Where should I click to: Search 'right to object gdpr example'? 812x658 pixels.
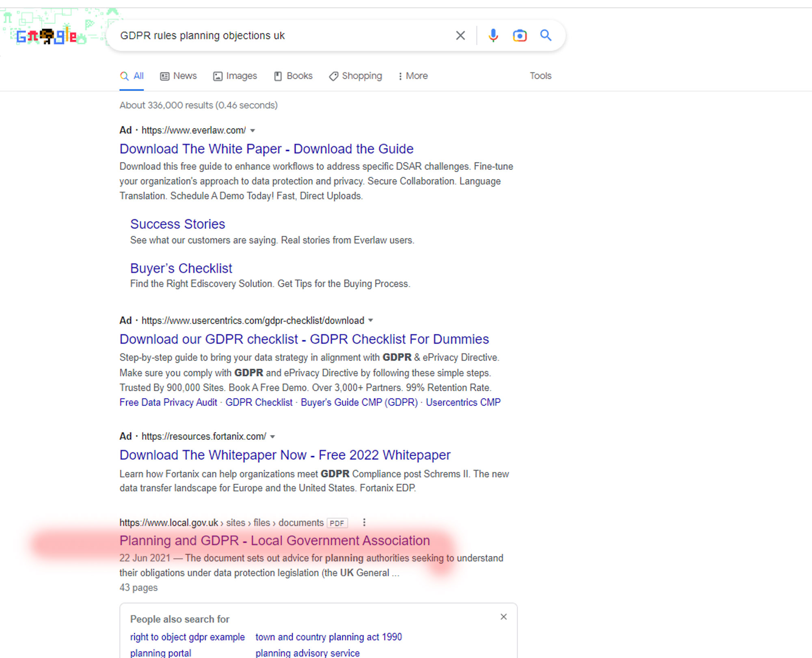(188, 637)
